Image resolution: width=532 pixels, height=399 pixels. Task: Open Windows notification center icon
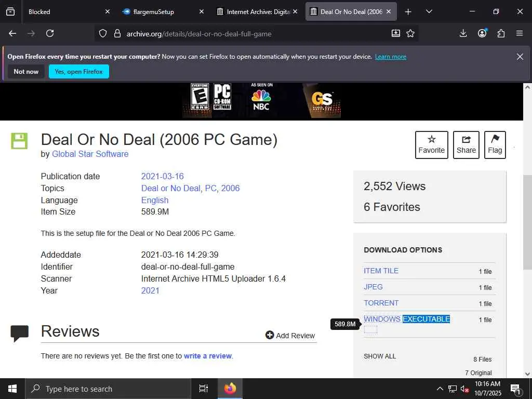point(516,390)
